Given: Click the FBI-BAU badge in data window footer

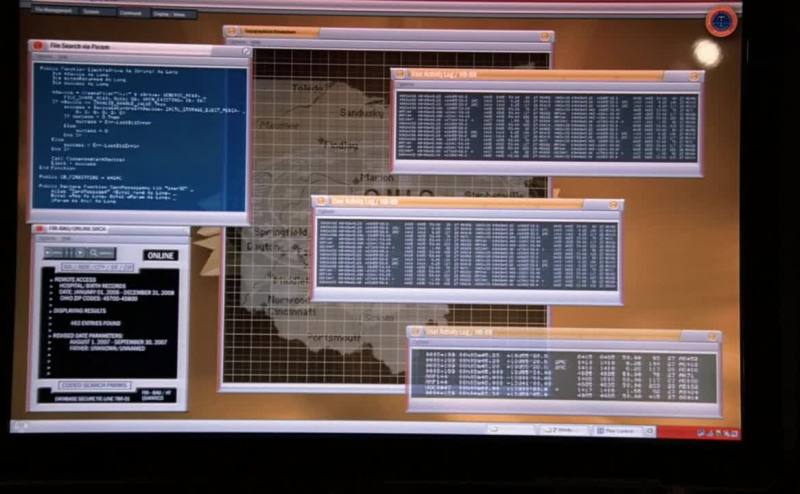Looking at the screenshot, I should click(164, 397).
